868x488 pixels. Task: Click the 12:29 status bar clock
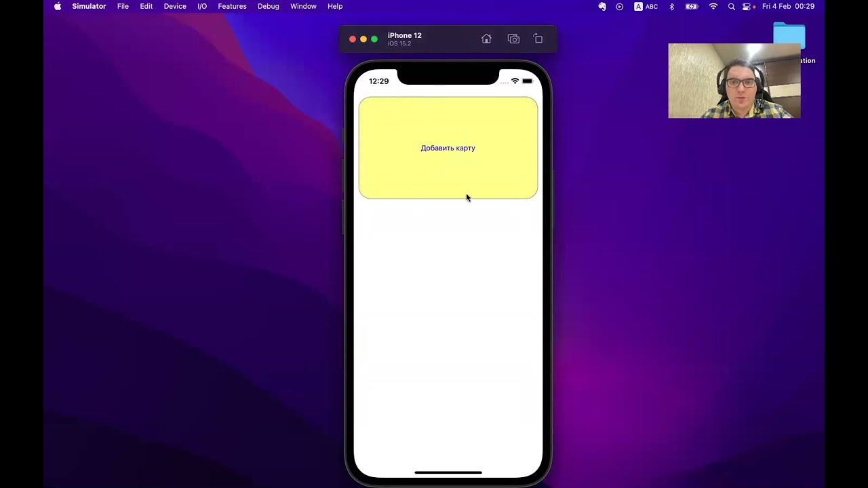378,81
